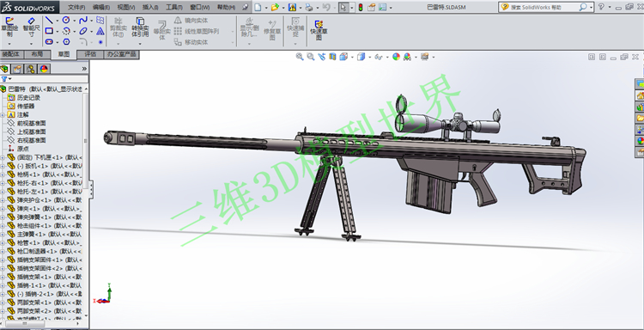
Task: Click the Zoom to Fit icon
Action: tap(300, 57)
